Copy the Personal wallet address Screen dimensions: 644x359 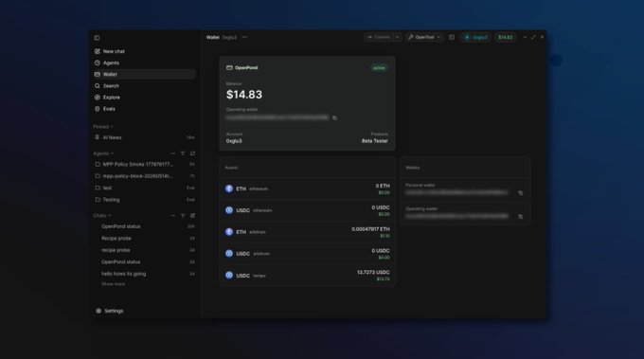520,193
